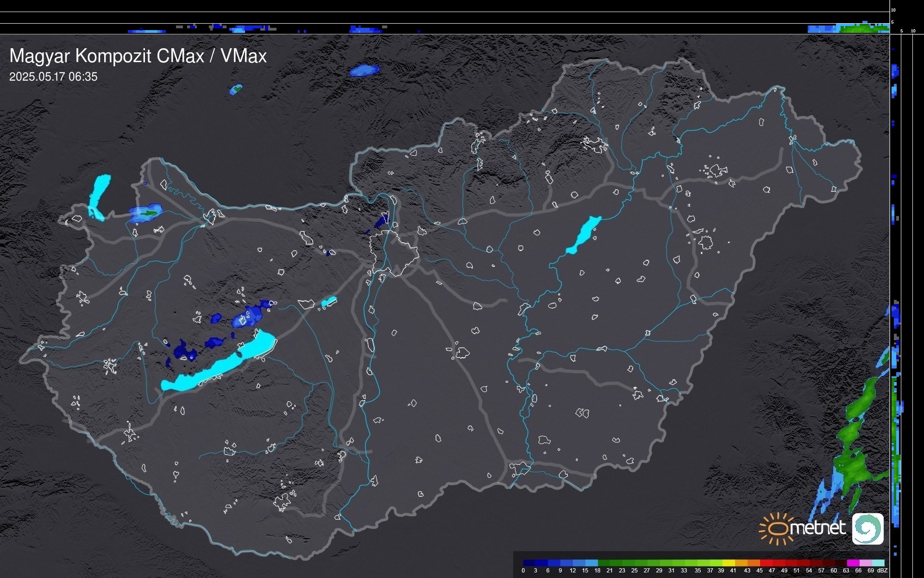This screenshot has height=578, width=924.
Task: Click the blue echo at top center
Action: coord(364,70)
